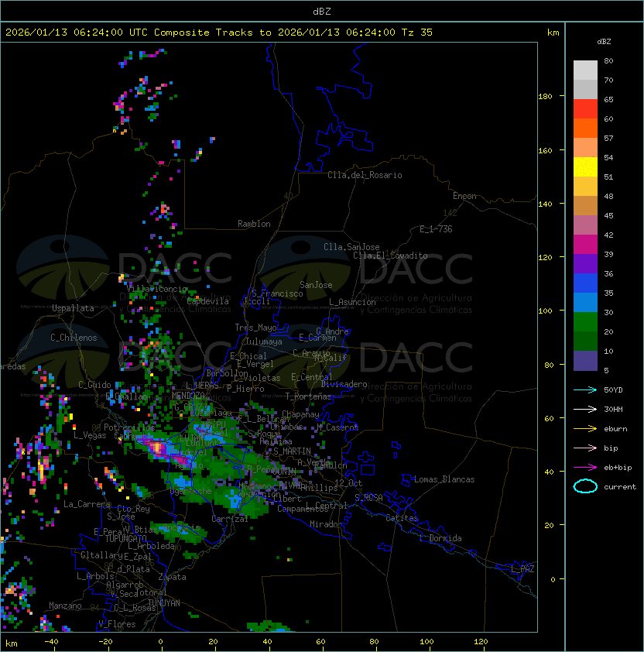
Task: Click the cyan 50YD arrow in legend
Action: [585, 389]
